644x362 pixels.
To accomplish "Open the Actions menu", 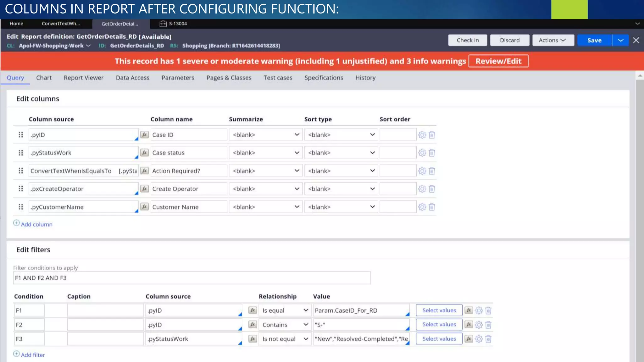I will (x=552, y=40).
